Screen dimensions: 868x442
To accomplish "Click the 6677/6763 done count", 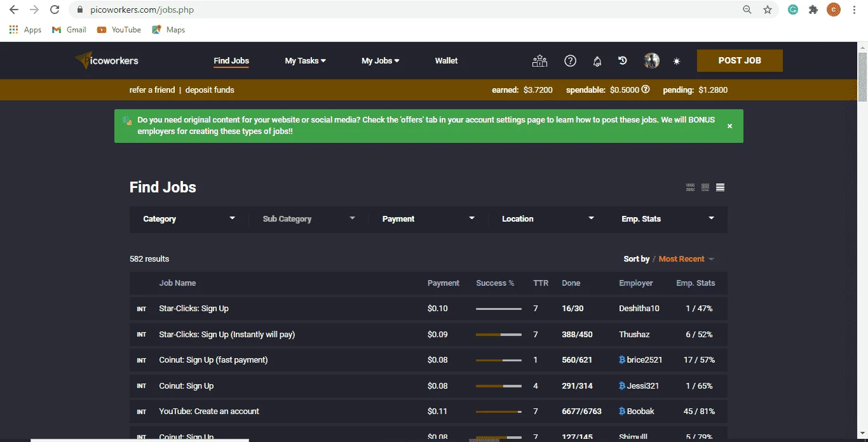I will [x=581, y=411].
